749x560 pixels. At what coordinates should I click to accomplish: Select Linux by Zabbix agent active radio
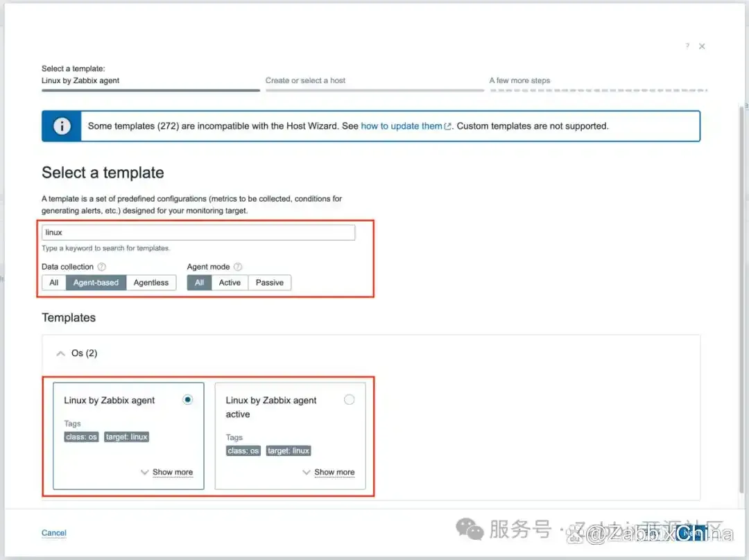coord(349,400)
